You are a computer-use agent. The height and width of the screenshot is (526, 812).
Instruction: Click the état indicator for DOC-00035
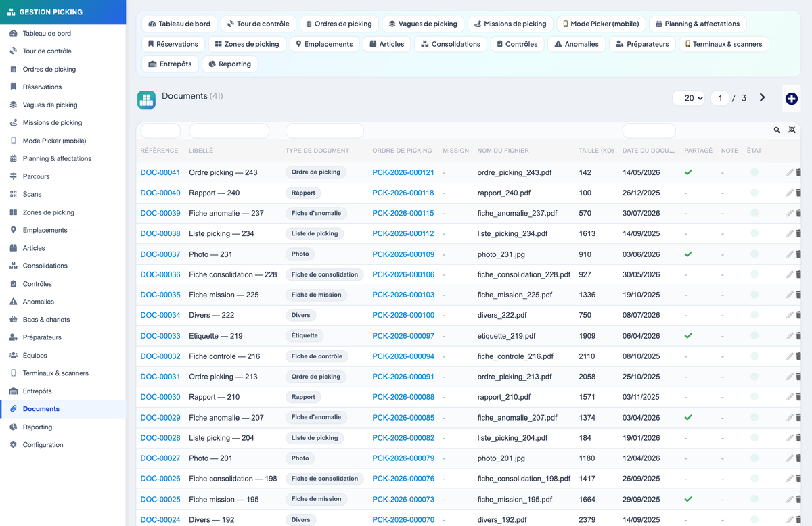click(x=754, y=295)
